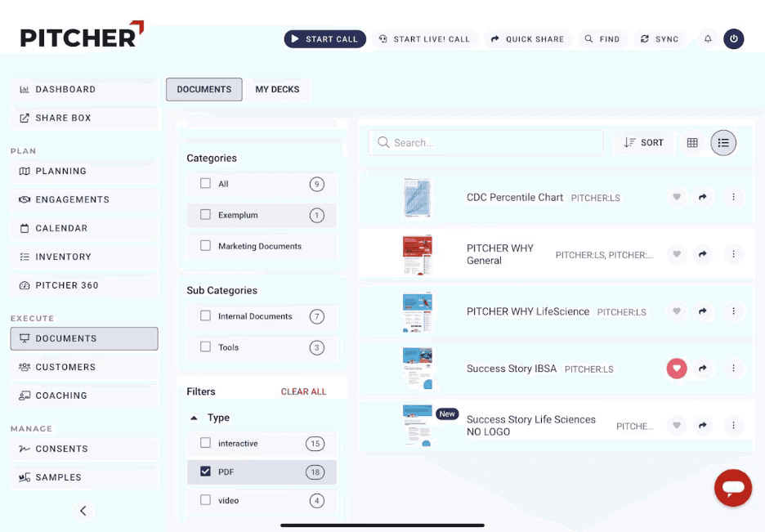The height and width of the screenshot is (532, 765).
Task: Switch to grid view
Action: coord(691,142)
